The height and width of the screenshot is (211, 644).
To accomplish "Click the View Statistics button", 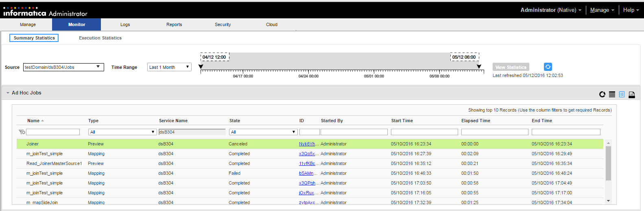I will pyautogui.click(x=511, y=67).
